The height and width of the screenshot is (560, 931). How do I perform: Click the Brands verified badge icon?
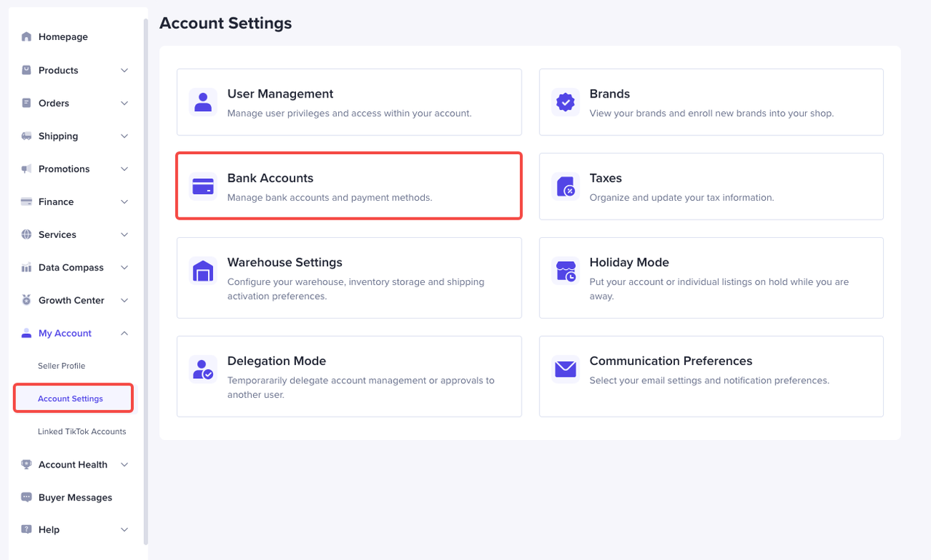point(565,102)
